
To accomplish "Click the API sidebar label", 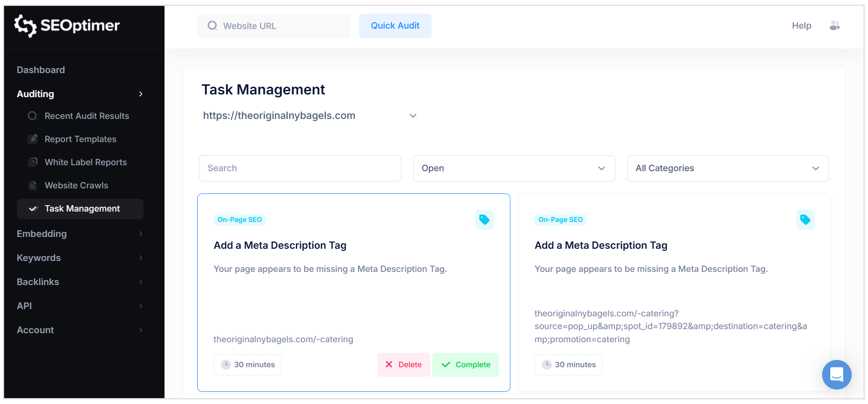I will (24, 306).
